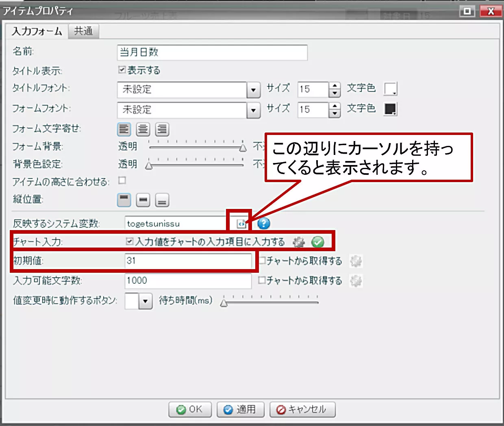Select middle vertical position icon

(x=143, y=200)
